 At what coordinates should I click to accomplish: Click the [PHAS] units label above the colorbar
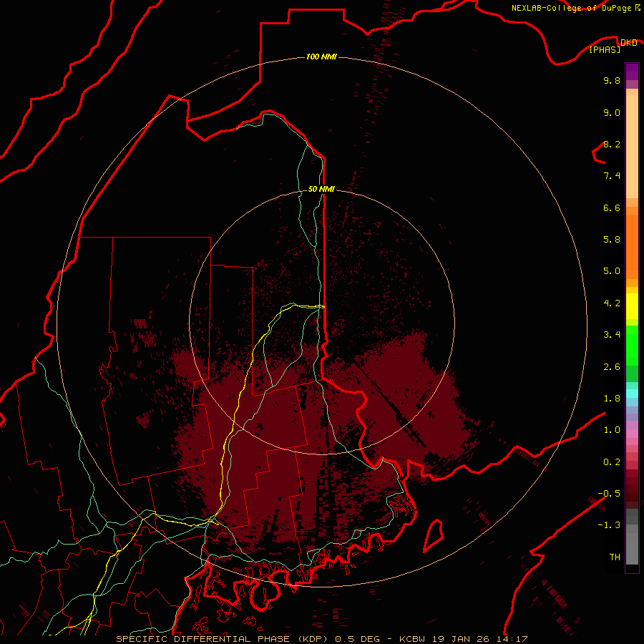605,49
